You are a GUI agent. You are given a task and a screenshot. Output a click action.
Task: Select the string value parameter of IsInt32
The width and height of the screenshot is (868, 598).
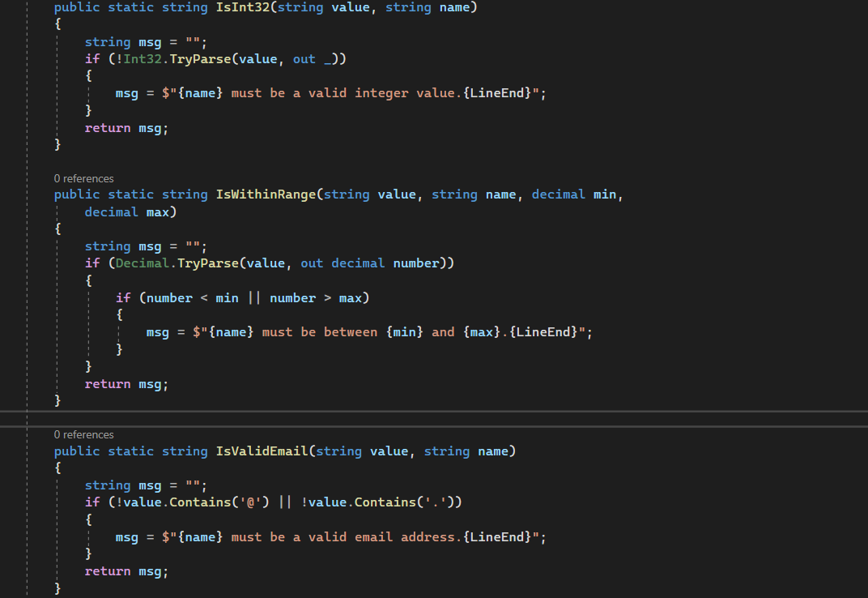tap(324, 7)
